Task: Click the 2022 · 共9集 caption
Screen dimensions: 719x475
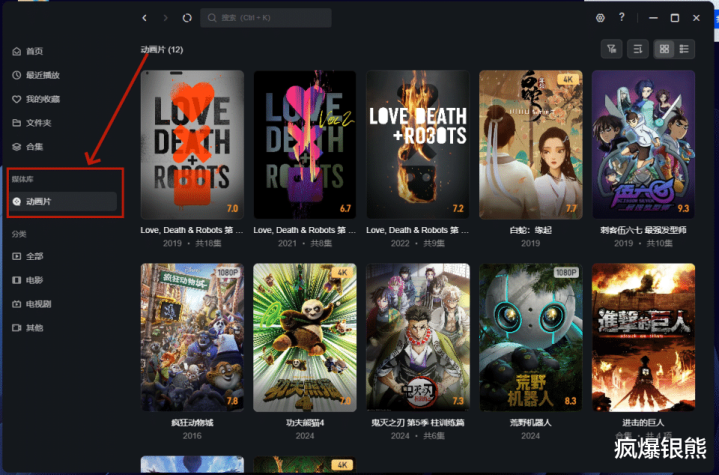Action: tap(418, 243)
